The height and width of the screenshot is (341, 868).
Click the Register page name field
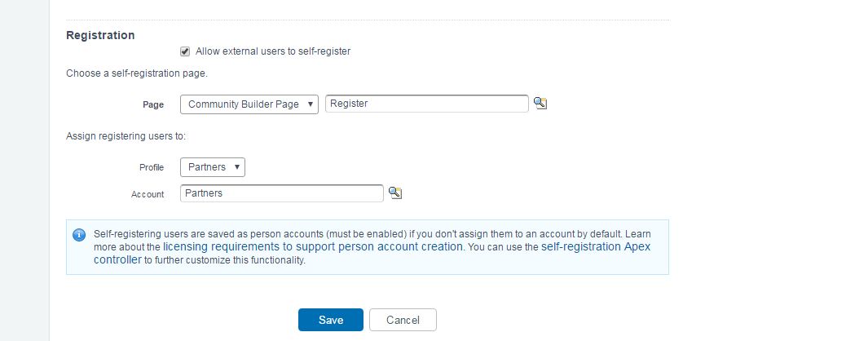point(426,104)
